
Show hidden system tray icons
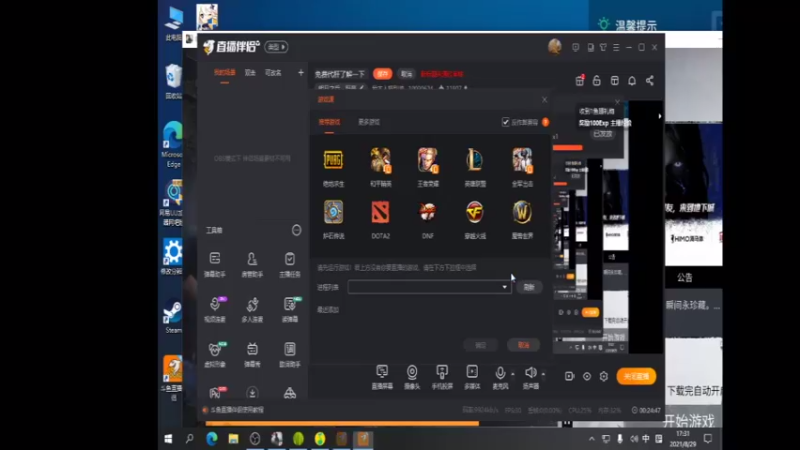pos(591,439)
